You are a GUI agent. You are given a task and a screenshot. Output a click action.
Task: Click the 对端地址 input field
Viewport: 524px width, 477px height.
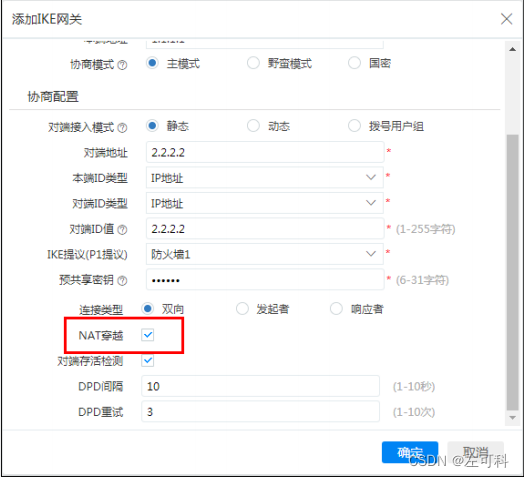265,152
